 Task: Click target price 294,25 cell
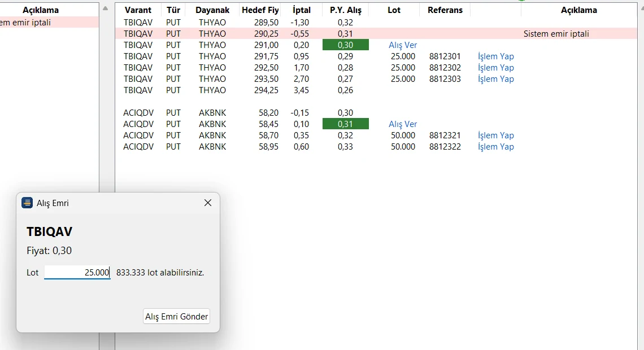(266, 90)
